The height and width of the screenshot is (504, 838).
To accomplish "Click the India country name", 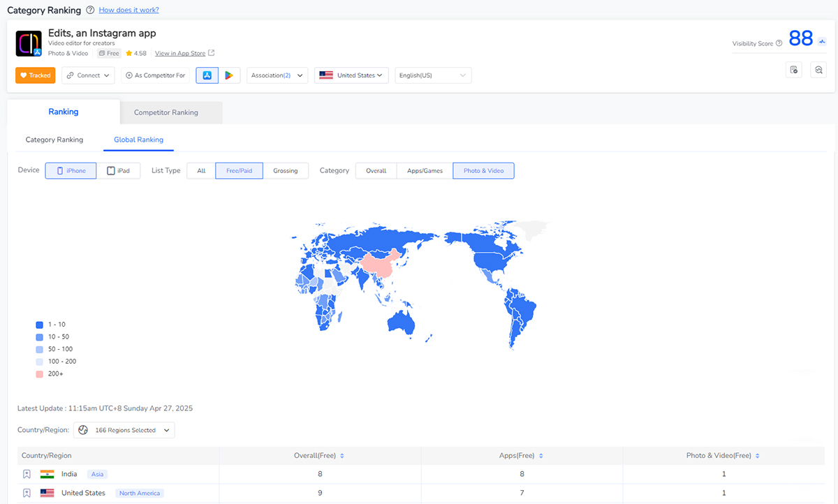I will (x=69, y=474).
